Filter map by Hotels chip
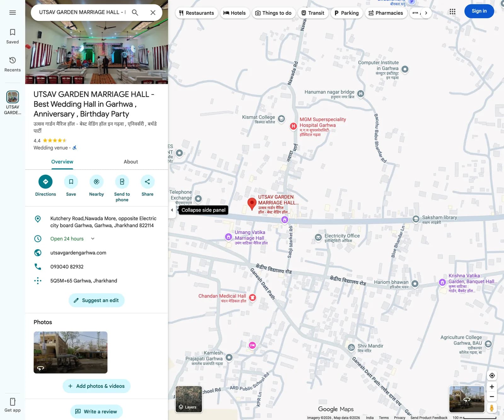This screenshot has height=420, width=504. point(235,13)
